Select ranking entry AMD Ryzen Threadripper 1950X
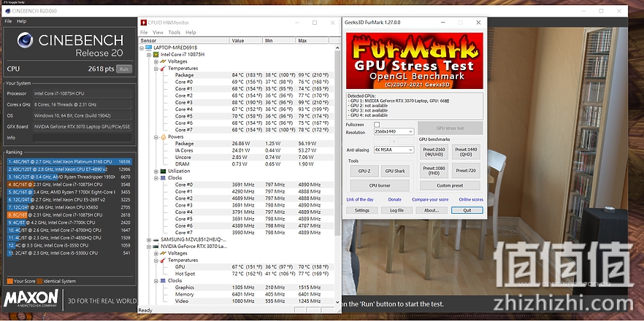 click(69, 177)
